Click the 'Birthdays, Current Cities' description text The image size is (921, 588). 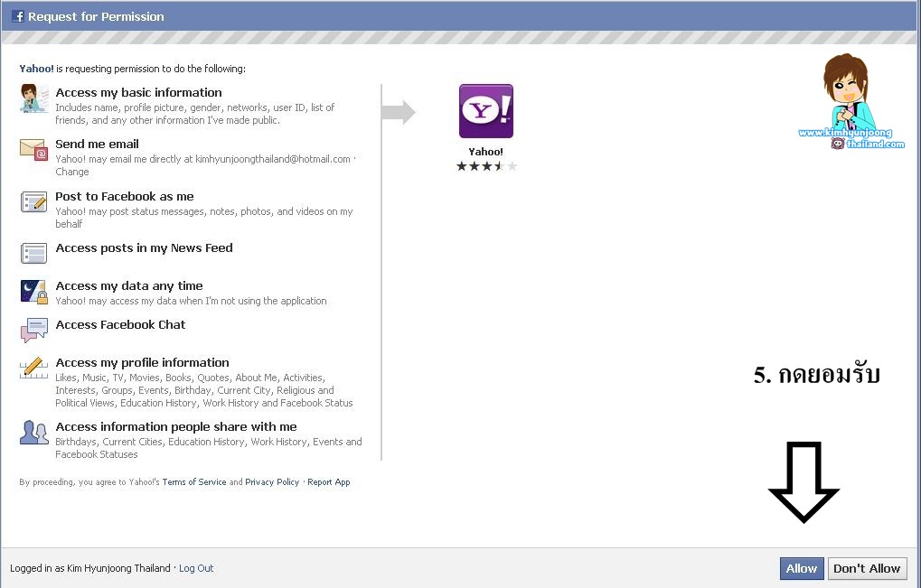pos(209,448)
